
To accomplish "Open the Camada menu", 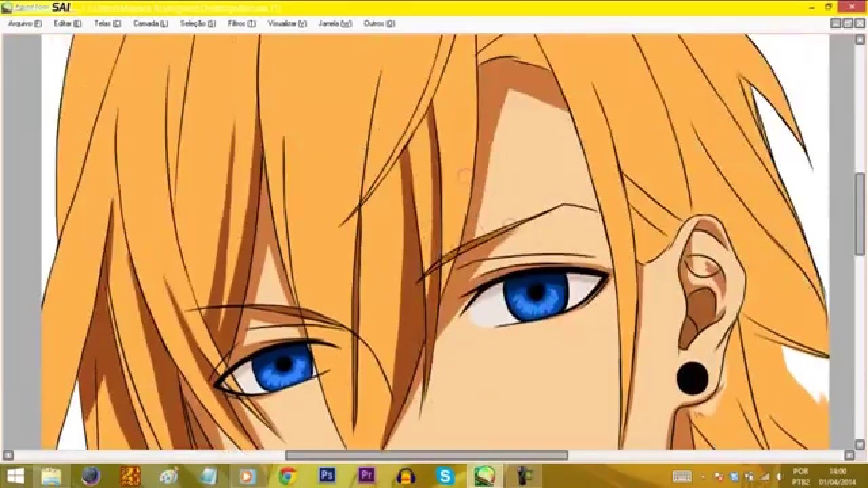I will coord(151,24).
